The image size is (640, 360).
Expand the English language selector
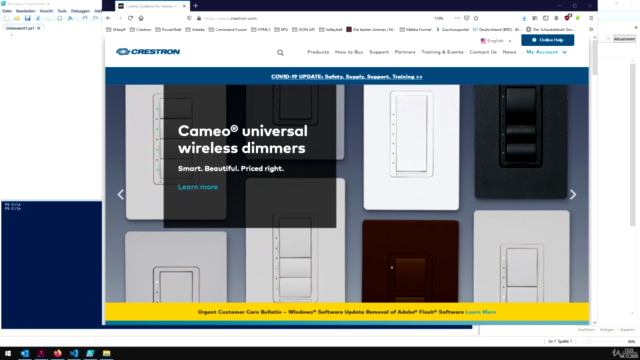tap(496, 41)
